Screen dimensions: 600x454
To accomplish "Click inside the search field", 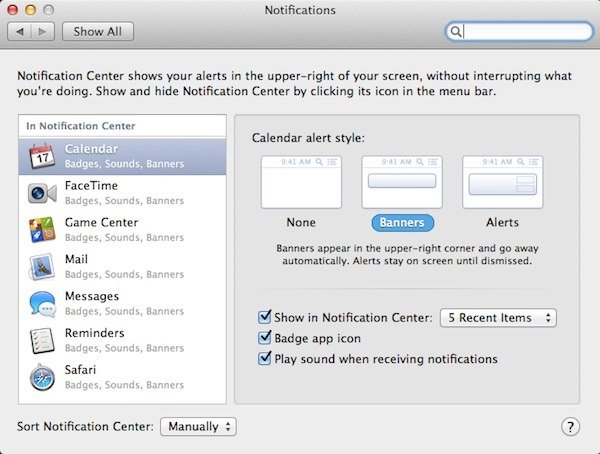I will [519, 31].
